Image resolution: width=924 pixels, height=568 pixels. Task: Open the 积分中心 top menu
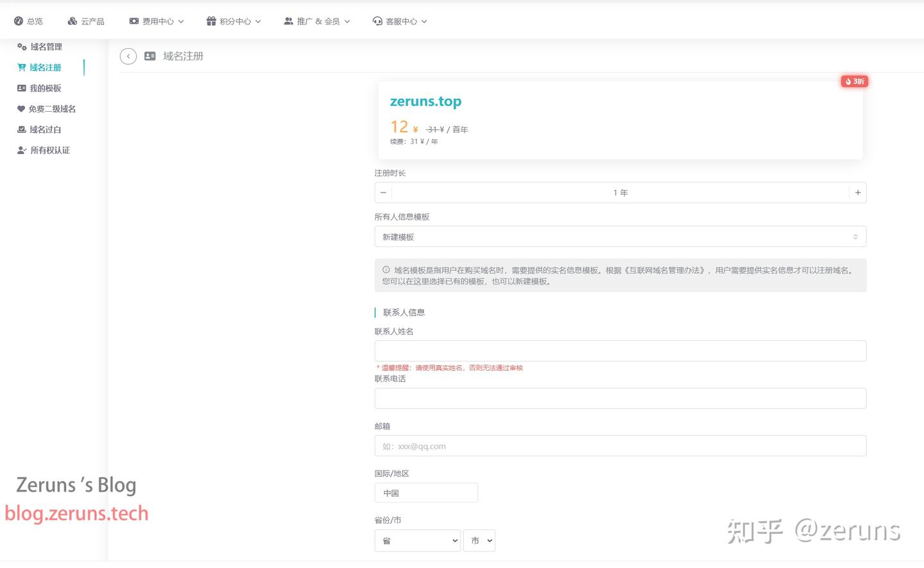pos(234,21)
